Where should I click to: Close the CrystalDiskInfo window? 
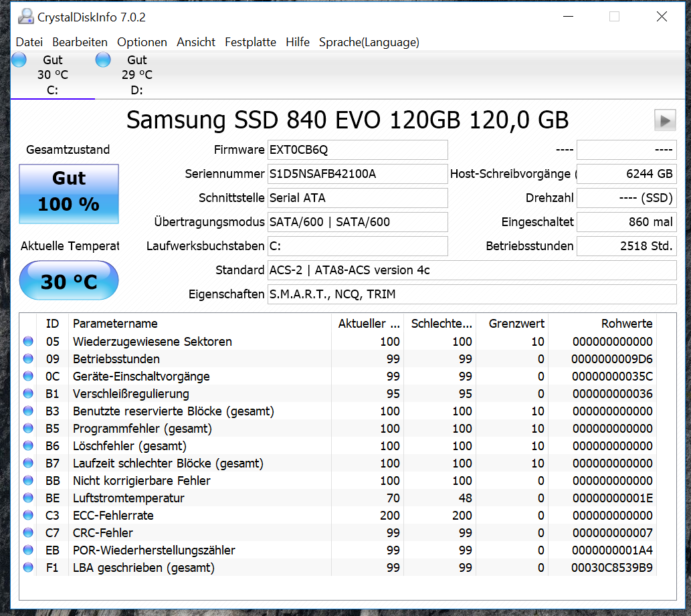point(662,17)
